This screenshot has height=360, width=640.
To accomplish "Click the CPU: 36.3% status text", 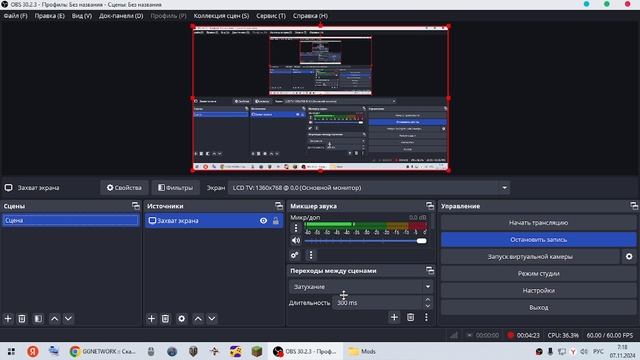I will (x=563, y=336).
